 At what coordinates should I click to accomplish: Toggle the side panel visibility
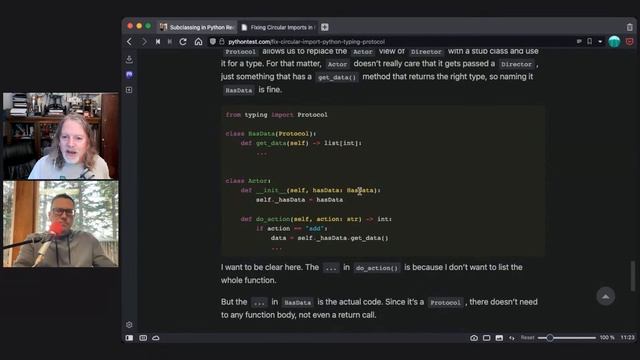click(x=129, y=338)
